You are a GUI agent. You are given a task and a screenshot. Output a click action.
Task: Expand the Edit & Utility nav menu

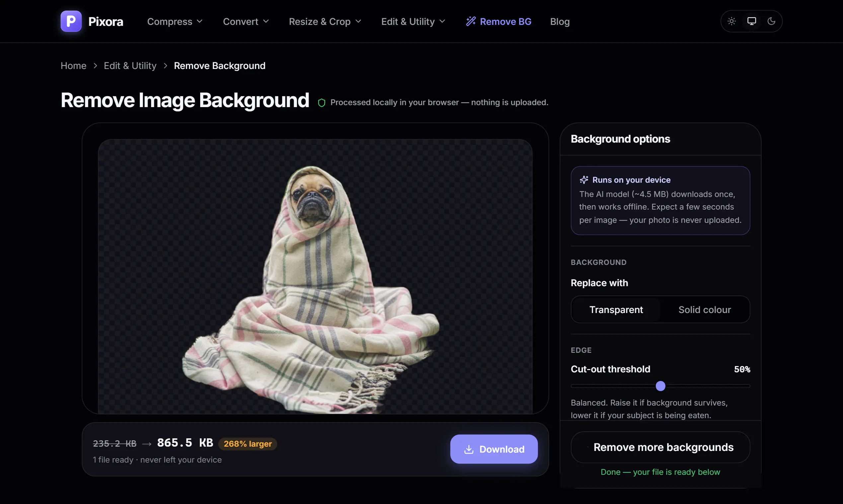coord(413,22)
